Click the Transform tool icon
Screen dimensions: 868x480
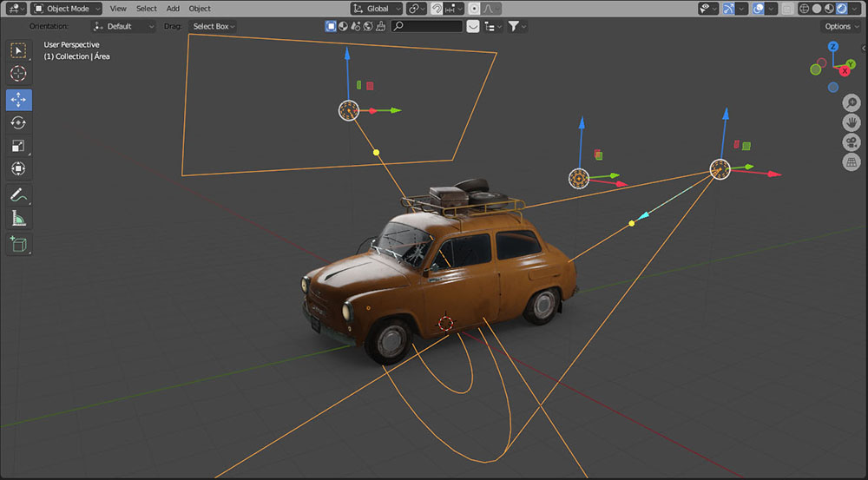coord(18,168)
